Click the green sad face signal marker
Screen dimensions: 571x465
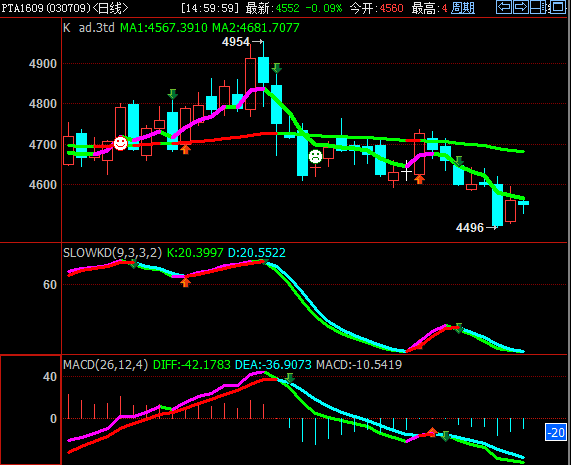315,157
